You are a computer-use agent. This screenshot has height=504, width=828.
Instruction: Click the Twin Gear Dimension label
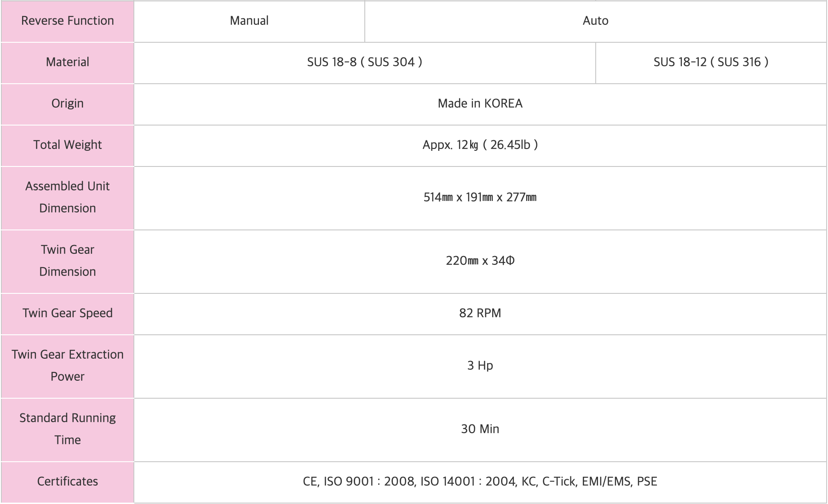pyautogui.click(x=68, y=261)
